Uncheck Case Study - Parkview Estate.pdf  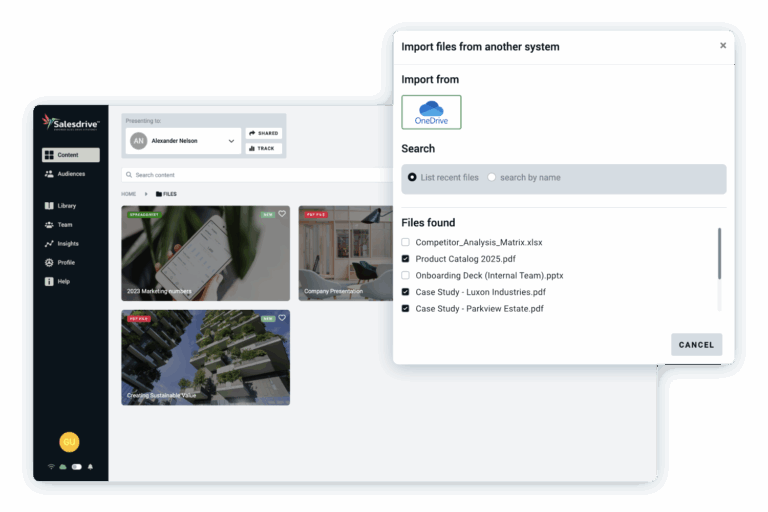(x=406, y=309)
